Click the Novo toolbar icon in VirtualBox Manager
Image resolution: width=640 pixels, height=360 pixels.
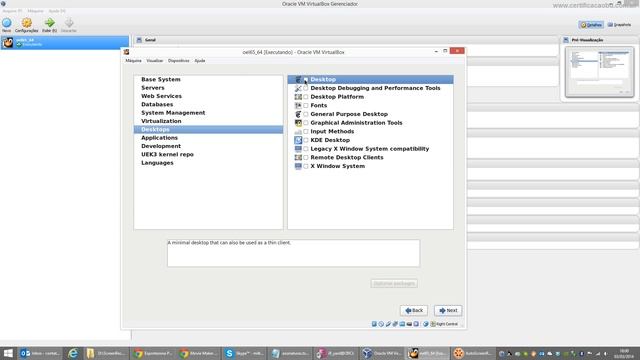[x=7, y=24]
